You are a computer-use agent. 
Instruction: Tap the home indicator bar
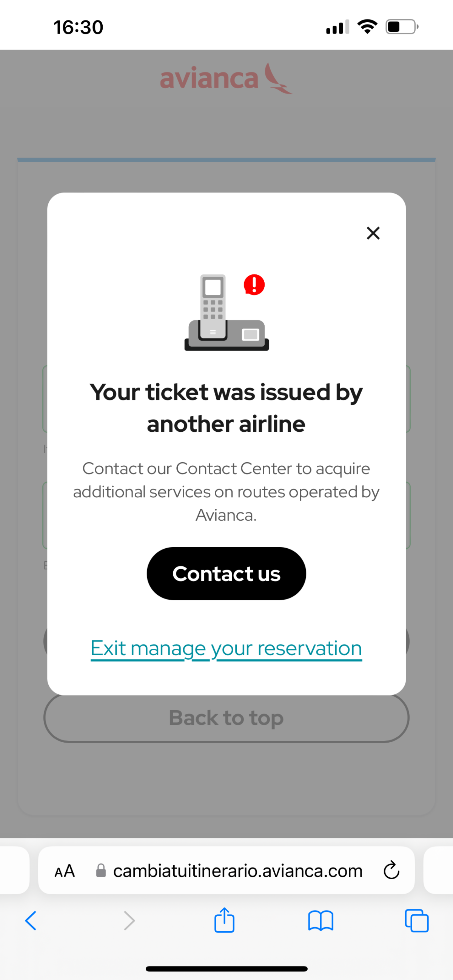click(226, 969)
